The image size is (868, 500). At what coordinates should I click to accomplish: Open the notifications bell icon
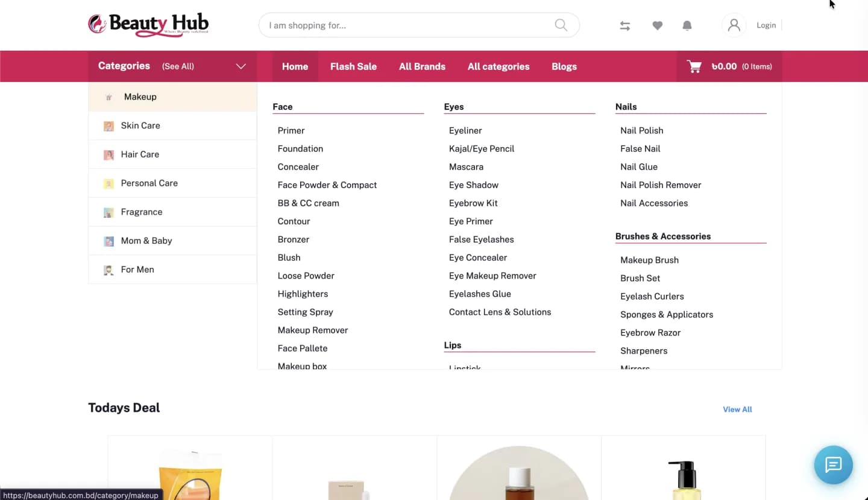click(x=687, y=26)
